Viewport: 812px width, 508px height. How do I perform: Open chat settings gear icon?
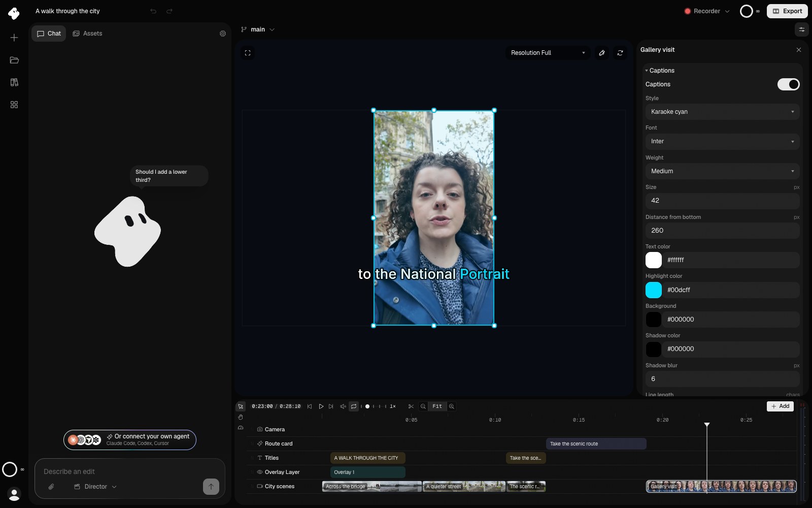(222, 34)
